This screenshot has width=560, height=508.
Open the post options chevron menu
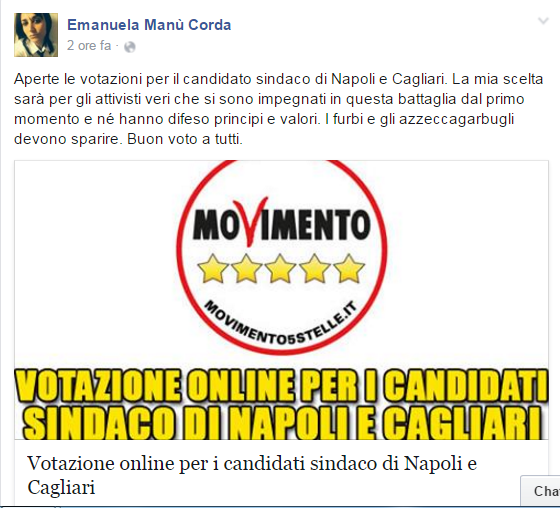tap(543, 21)
